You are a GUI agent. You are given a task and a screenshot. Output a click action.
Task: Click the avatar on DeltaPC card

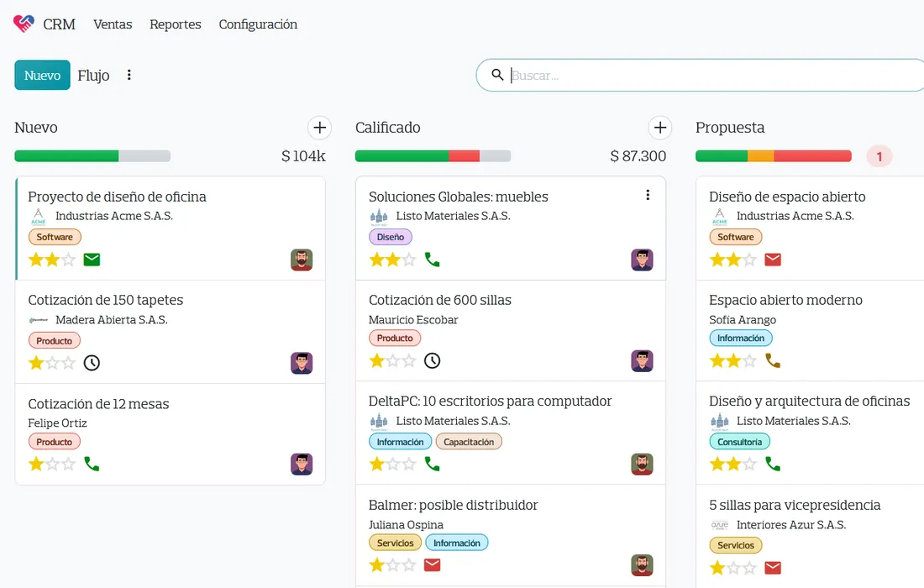[643, 465]
